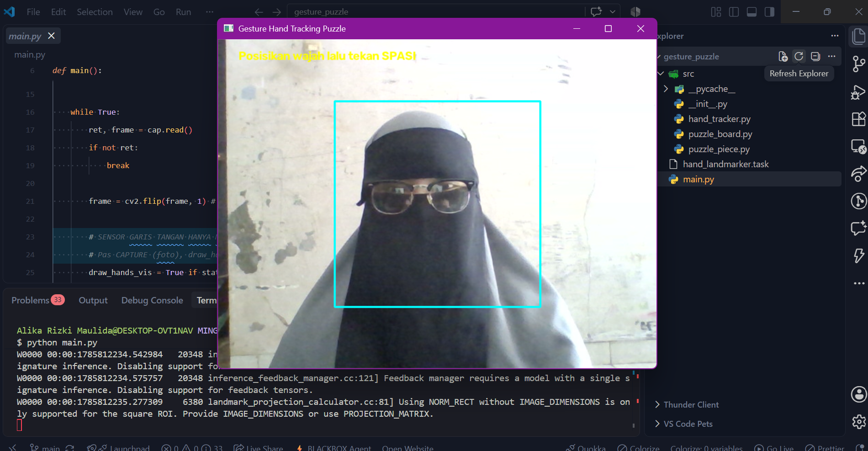Open the Copilot chat icon in title bar
This screenshot has width=868, height=451.
(596, 12)
